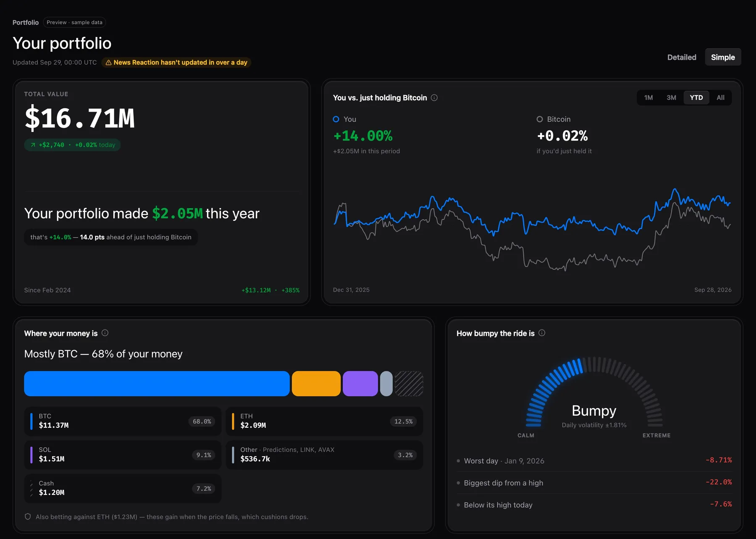Open info icon next to 'Where your money is'

(x=105, y=333)
